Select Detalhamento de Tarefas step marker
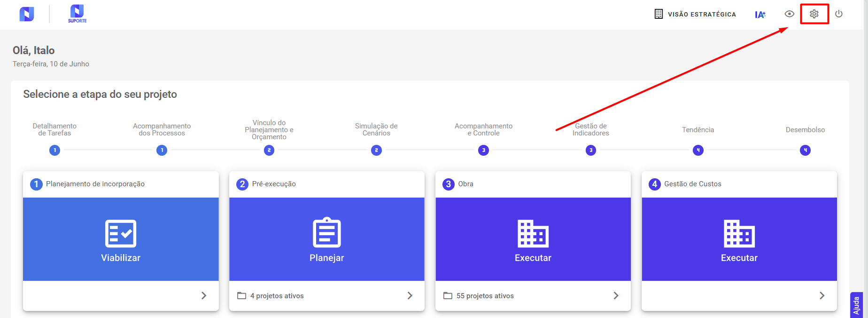This screenshot has width=868, height=318. tap(54, 150)
